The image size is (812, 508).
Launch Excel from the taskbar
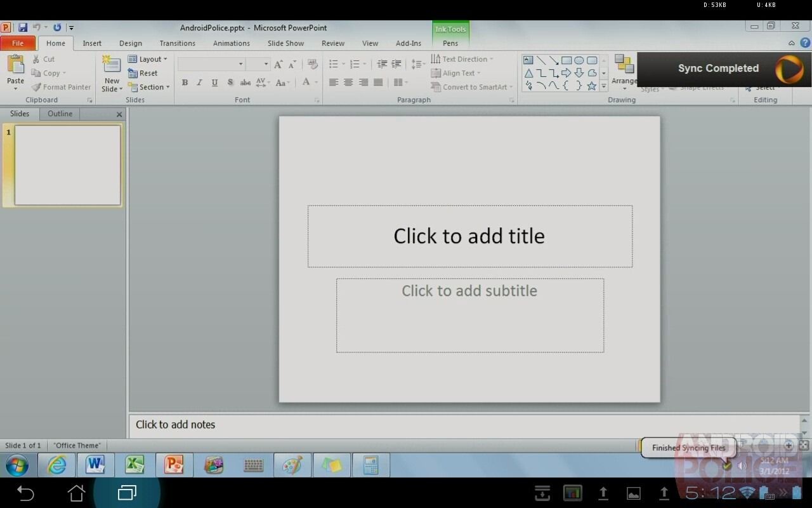(x=134, y=465)
